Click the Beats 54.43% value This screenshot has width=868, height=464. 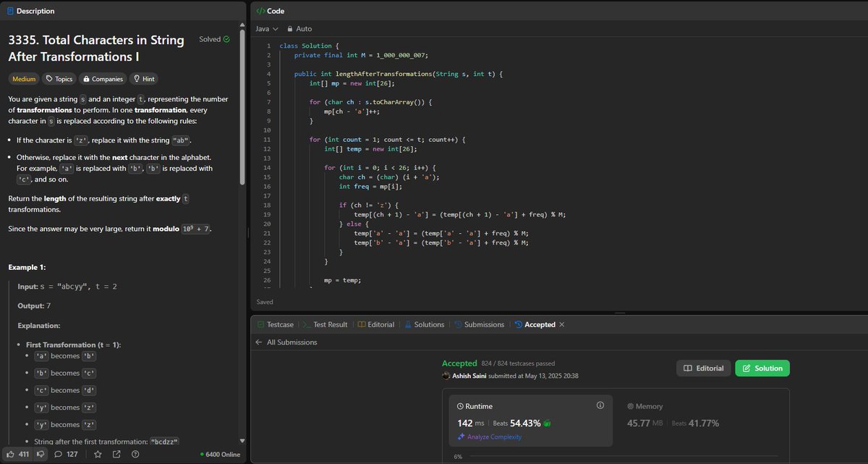point(527,423)
